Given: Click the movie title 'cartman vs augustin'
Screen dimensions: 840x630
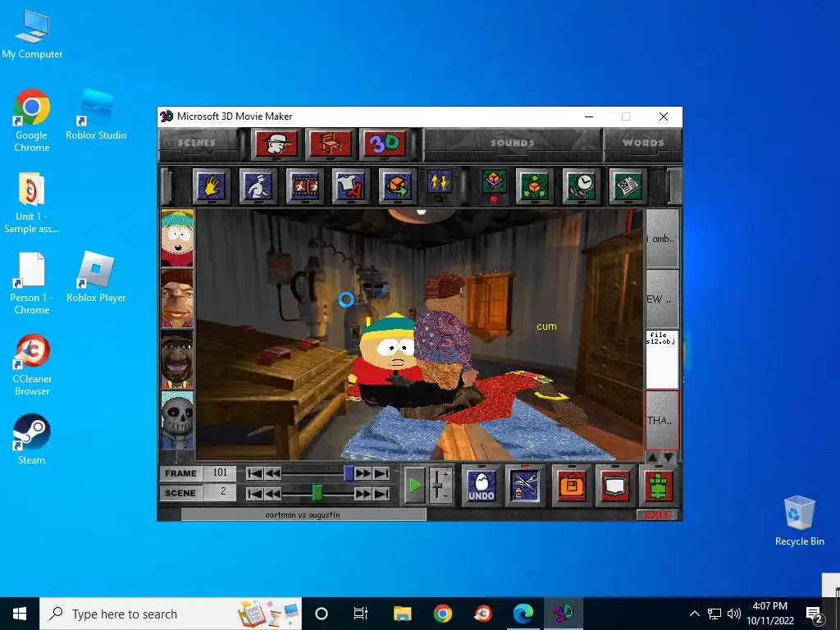Looking at the screenshot, I should (303, 515).
